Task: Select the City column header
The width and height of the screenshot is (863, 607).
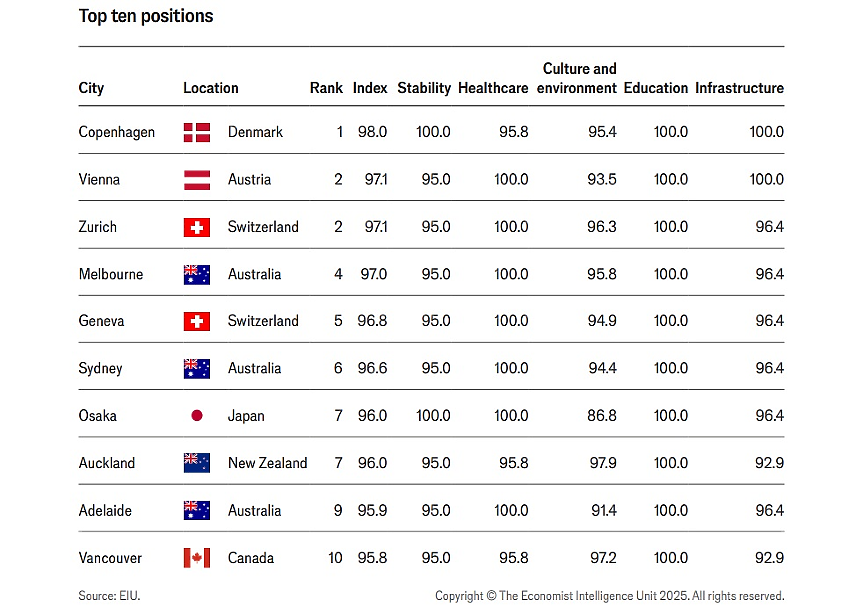Action: (91, 88)
